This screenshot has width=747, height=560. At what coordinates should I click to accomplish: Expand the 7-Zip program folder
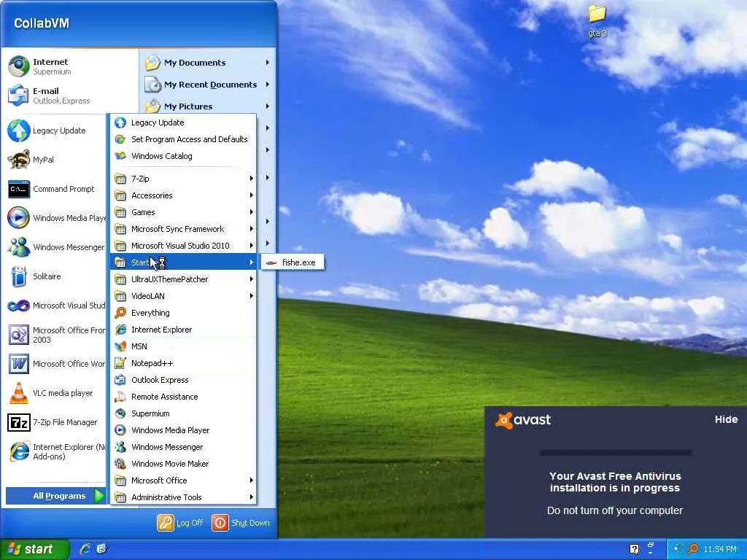tap(183, 179)
